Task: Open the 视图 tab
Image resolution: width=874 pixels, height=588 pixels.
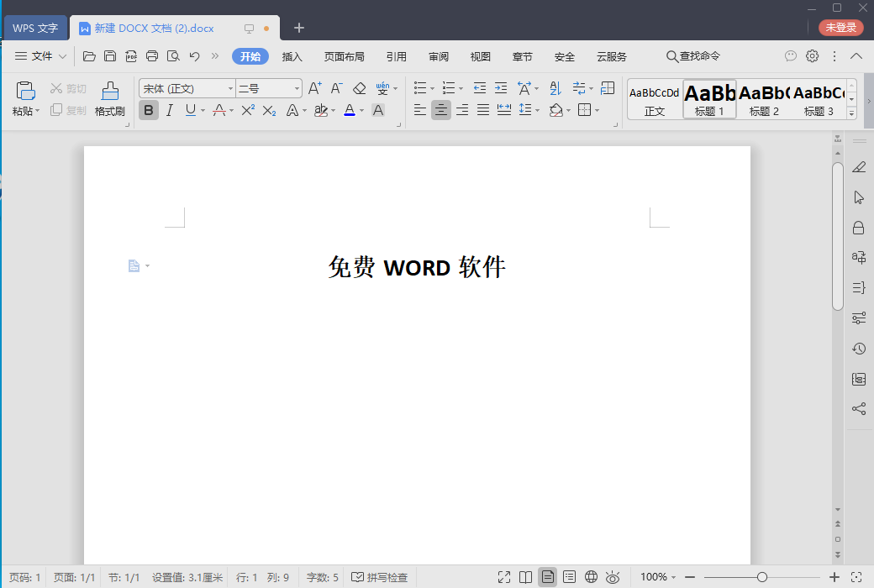Action: coord(480,56)
